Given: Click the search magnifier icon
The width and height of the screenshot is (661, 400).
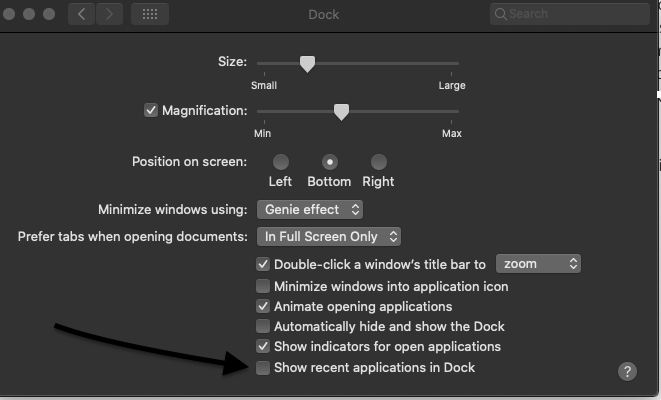Looking at the screenshot, I should 500,14.
